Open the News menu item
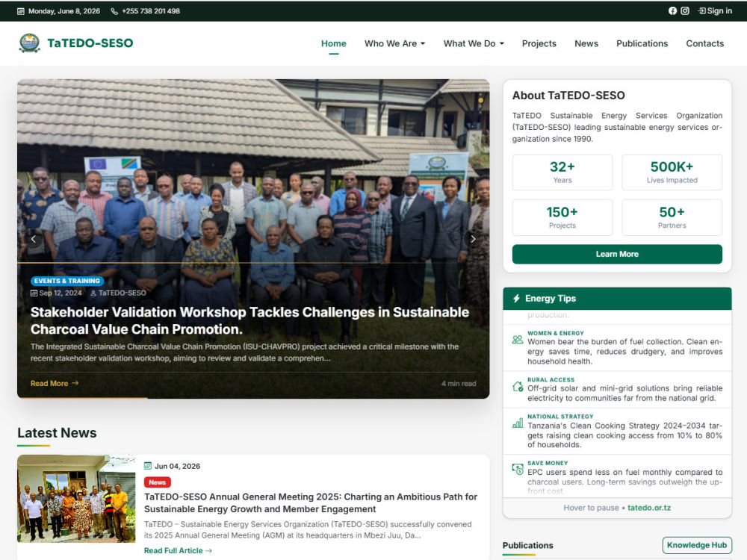This screenshot has height=560, width=747. point(586,43)
